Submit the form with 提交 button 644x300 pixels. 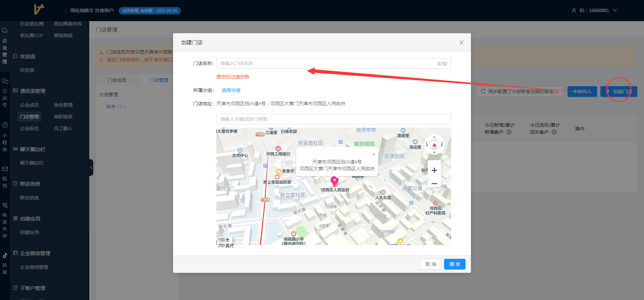pos(455,264)
